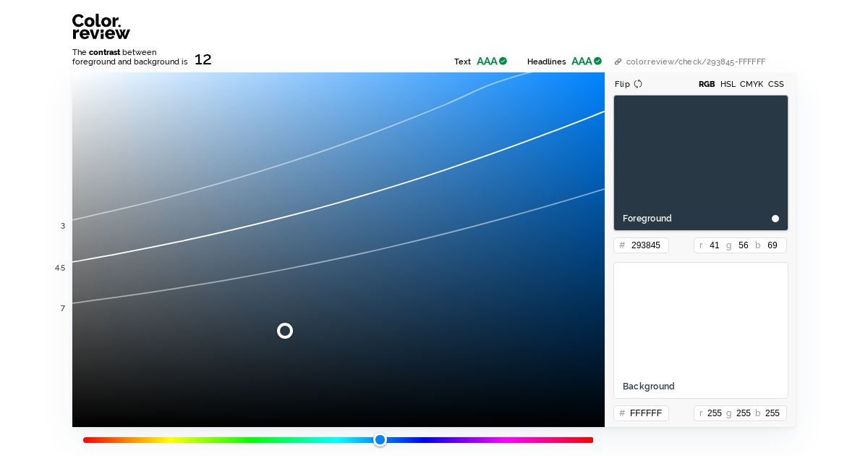
Task: Click the blue hue slider handle
Action: (x=380, y=440)
